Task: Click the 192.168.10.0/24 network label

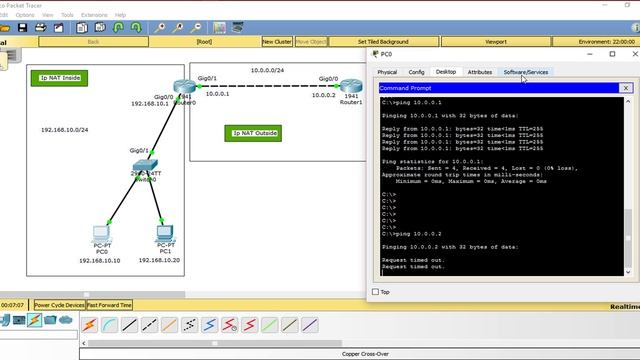Action: [64, 130]
